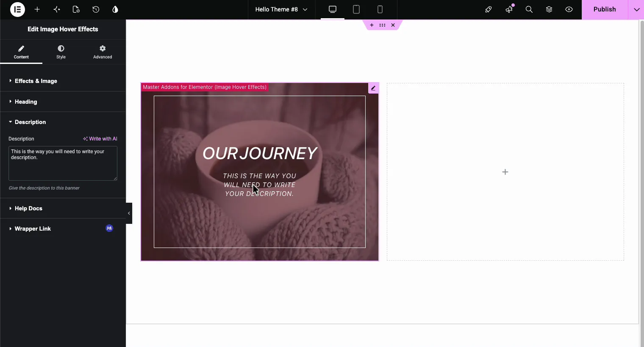Switch to Mobile device view

[x=380, y=9]
